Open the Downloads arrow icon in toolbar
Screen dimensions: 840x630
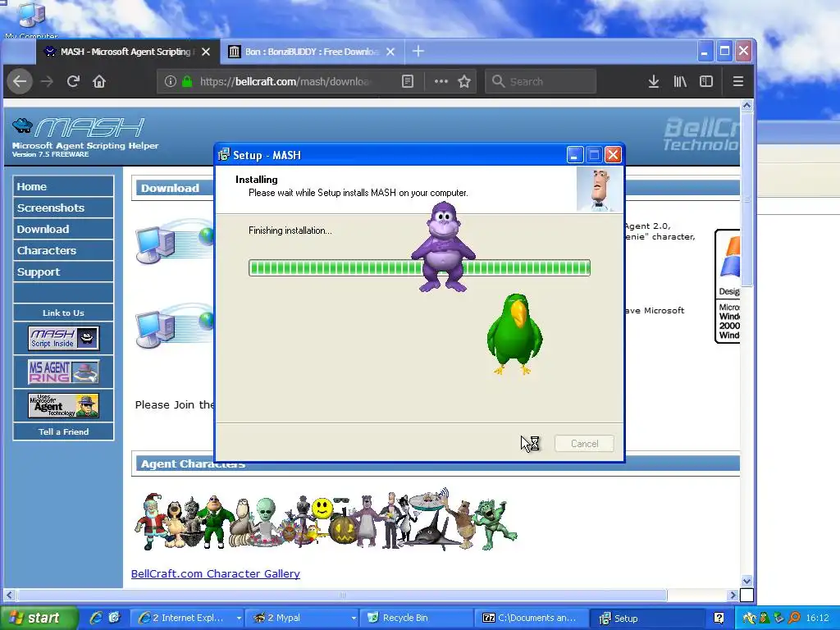pos(654,81)
